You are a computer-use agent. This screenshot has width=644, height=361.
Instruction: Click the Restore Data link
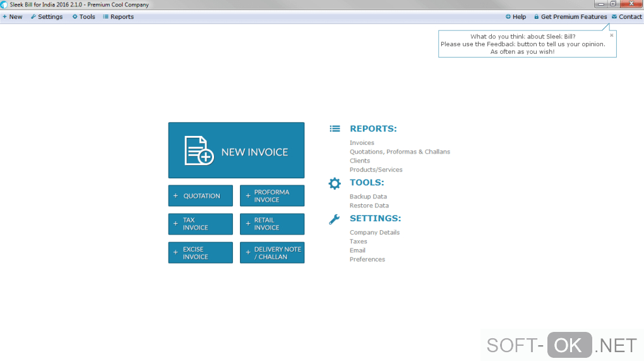[x=369, y=205]
